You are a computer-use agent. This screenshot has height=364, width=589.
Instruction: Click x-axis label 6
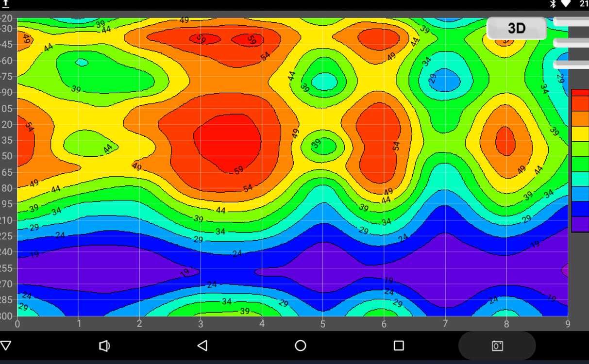point(384,324)
